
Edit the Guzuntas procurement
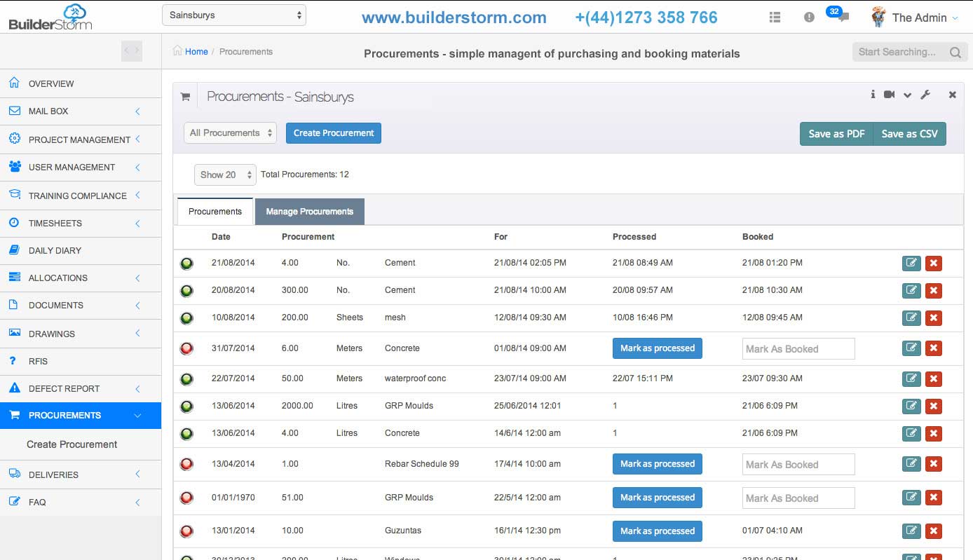tap(911, 531)
